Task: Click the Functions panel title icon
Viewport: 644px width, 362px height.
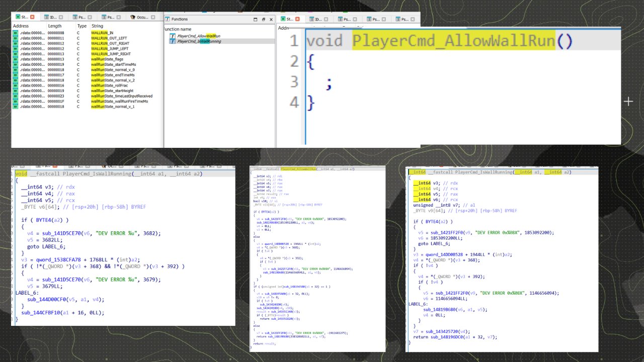Action: (x=168, y=19)
